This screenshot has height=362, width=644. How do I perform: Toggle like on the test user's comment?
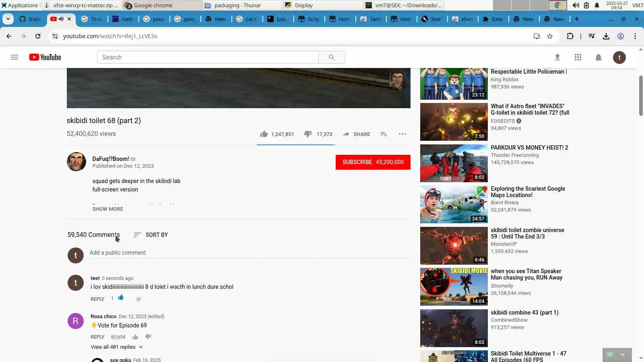[121, 298]
